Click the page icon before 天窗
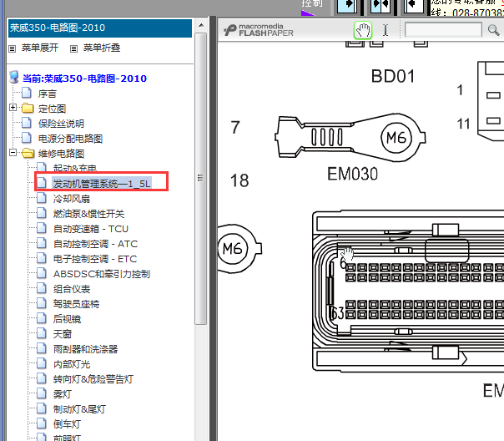 tap(42, 333)
